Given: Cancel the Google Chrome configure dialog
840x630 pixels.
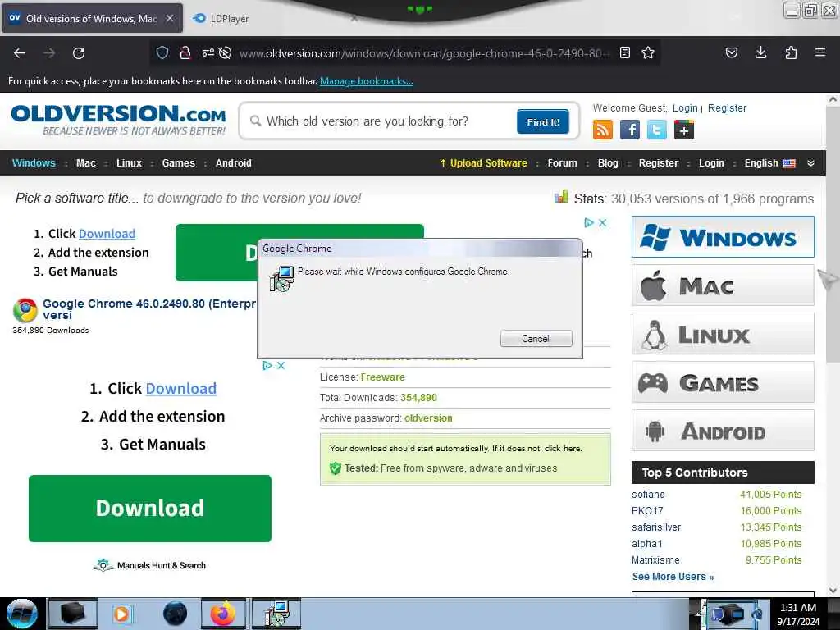Looking at the screenshot, I should tap(536, 339).
